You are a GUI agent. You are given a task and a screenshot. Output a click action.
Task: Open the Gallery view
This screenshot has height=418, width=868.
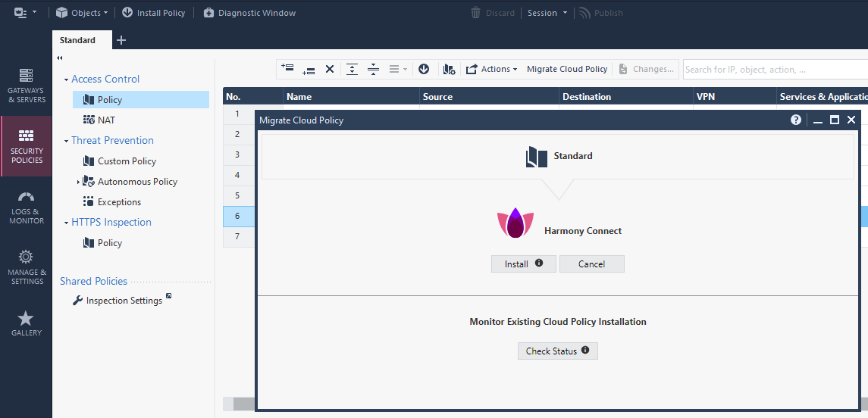[x=26, y=323]
